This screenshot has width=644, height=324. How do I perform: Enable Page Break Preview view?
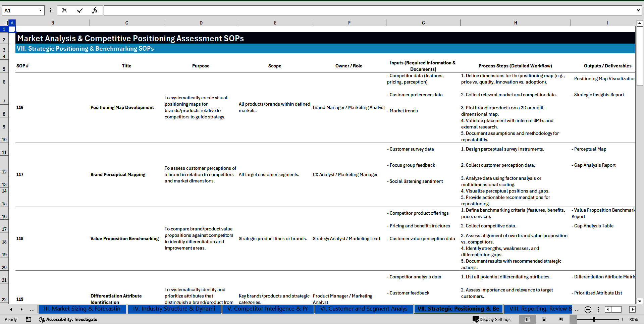561,319
